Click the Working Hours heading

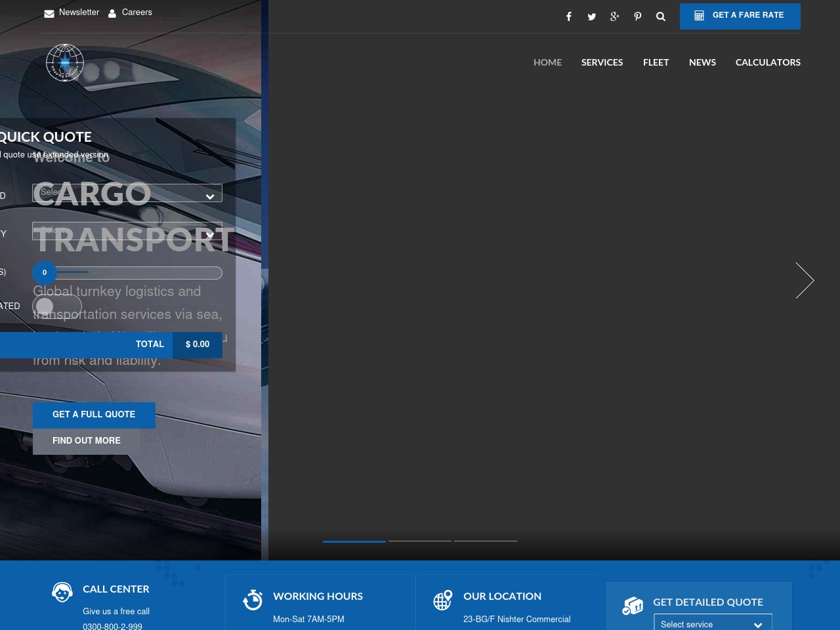point(318,597)
